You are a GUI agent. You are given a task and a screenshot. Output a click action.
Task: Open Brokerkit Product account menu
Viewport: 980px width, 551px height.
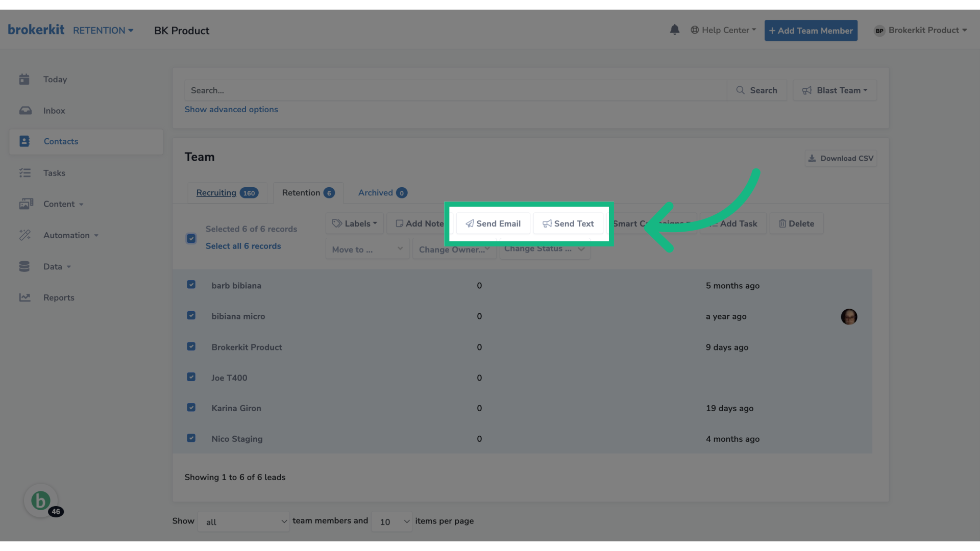(921, 30)
